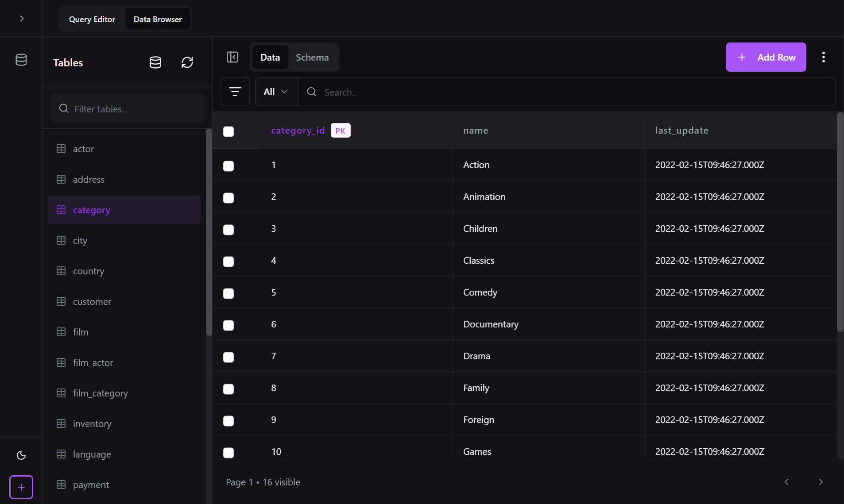Open the All columns dropdown
Image resolution: width=844 pixels, height=504 pixels.
[x=276, y=92]
